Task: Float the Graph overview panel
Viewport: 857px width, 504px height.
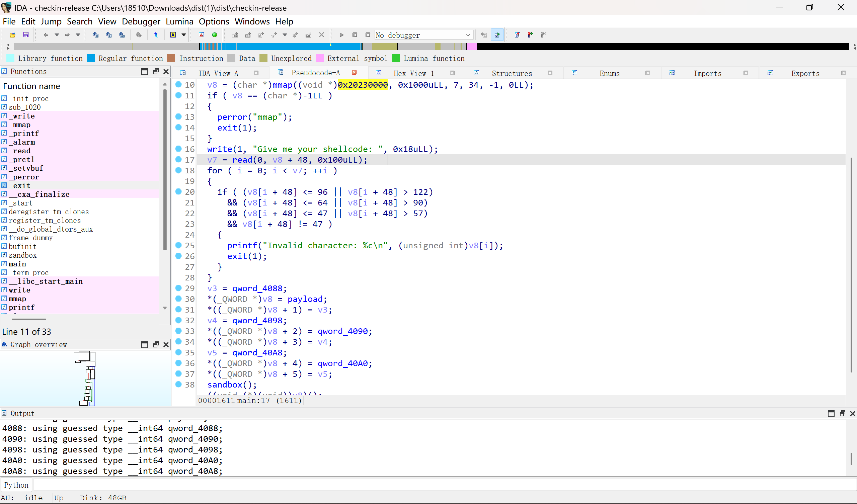Action: pos(156,344)
